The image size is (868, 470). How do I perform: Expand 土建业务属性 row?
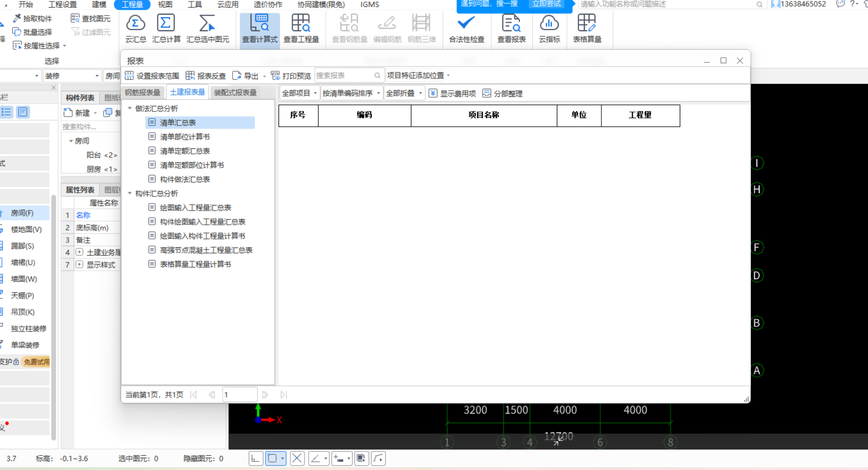tap(79, 252)
